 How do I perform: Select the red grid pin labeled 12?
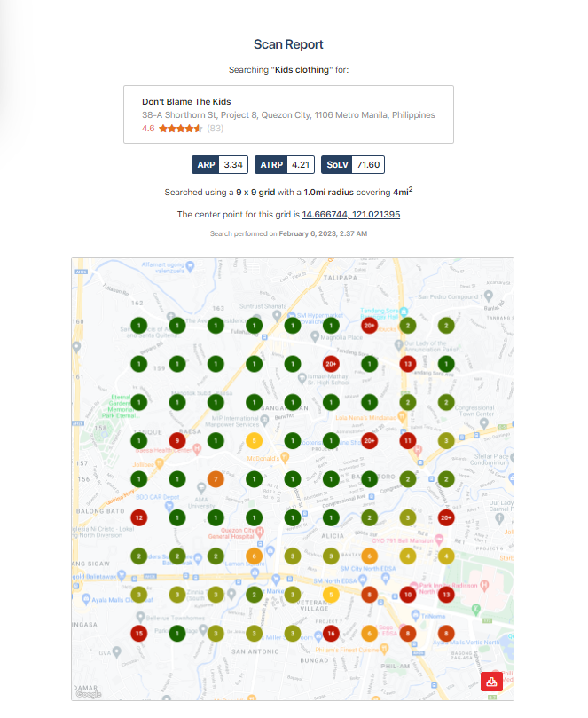coord(139,518)
